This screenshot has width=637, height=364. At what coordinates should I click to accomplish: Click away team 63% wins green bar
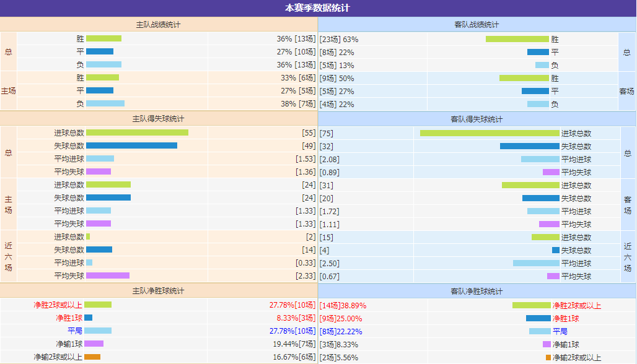point(517,40)
